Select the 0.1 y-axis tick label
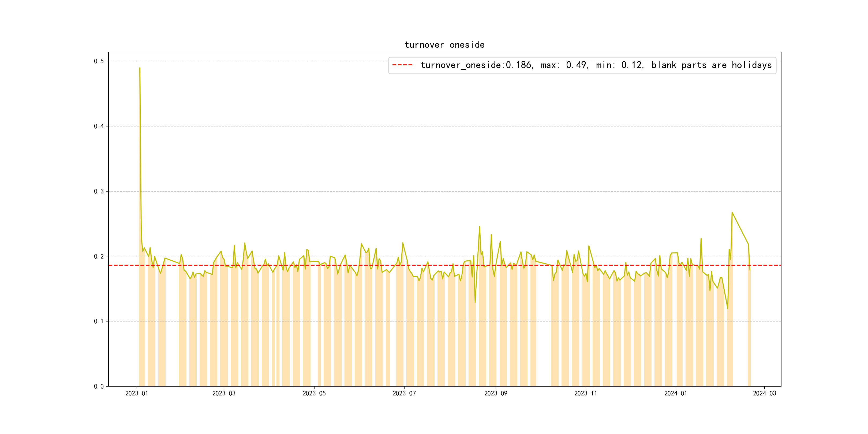868x434 pixels. click(x=99, y=321)
